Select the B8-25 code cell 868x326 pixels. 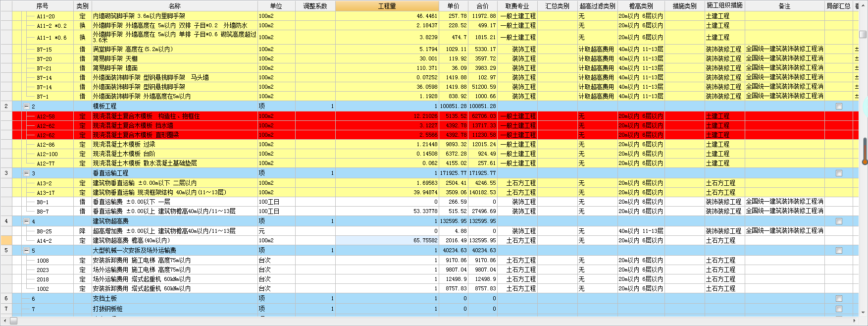[x=43, y=231]
